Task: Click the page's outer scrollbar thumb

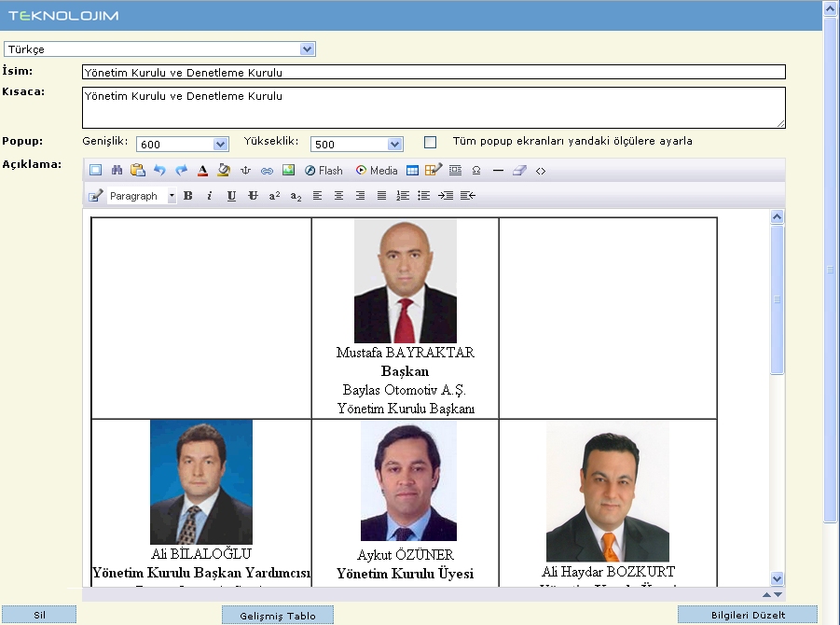Action: tap(831, 270)
